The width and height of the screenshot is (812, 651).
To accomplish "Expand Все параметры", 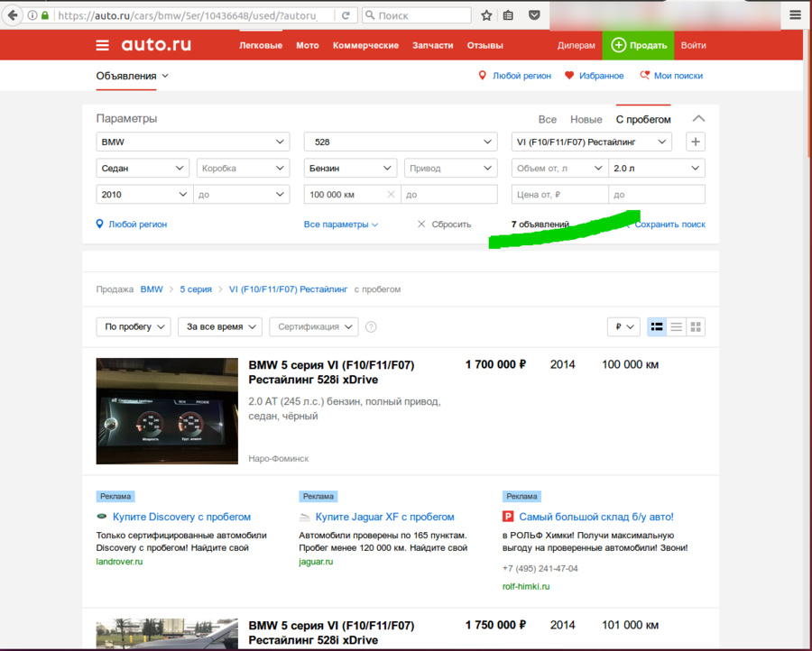I will click(x=341, y=225).
